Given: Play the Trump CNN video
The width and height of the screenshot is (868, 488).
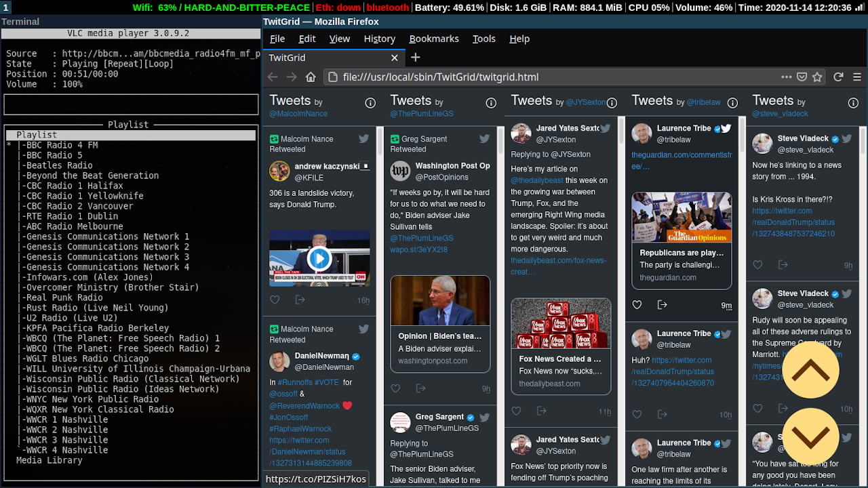Looking at the screenshot, I should pos(319,258).
